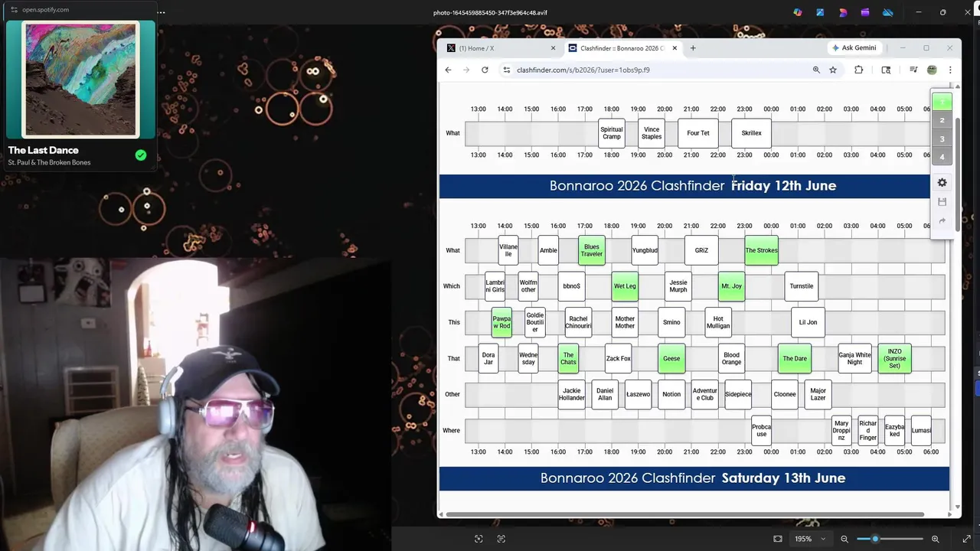Open The Last Dance song title
980x551 pixels.
tap(43, 150)
